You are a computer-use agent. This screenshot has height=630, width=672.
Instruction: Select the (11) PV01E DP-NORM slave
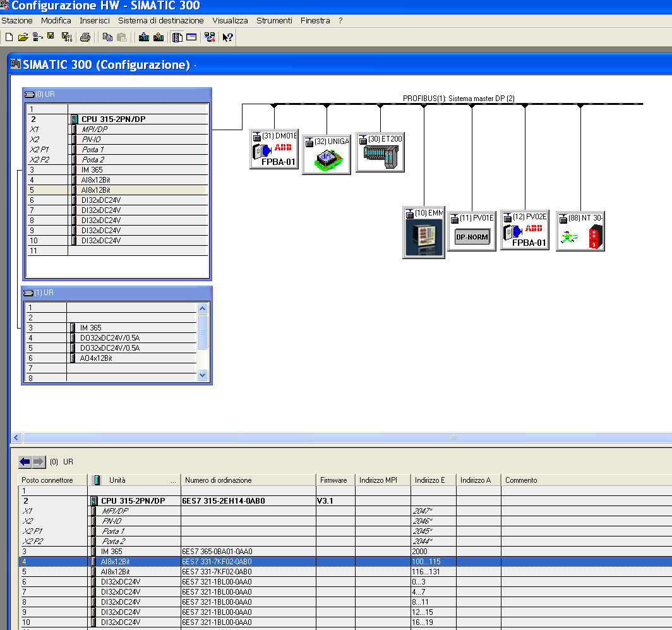tap(472, 231)
